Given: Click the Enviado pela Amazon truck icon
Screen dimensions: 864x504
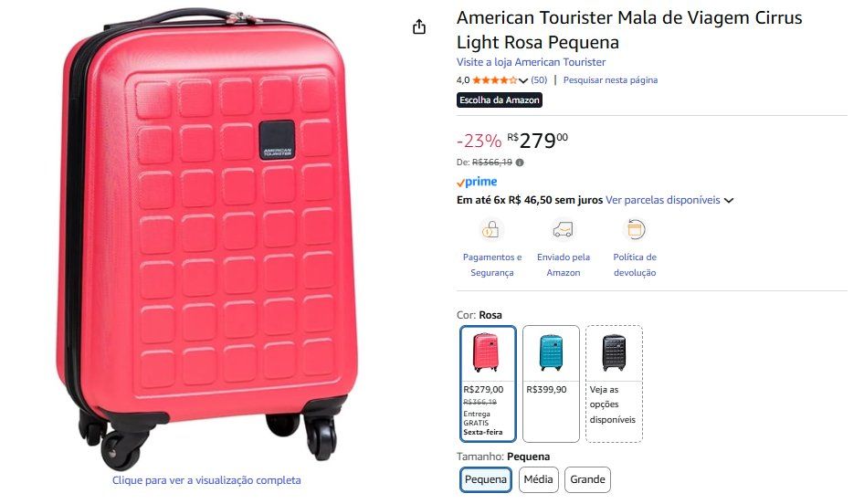Looking at the screenshot, I should [563, 230].
